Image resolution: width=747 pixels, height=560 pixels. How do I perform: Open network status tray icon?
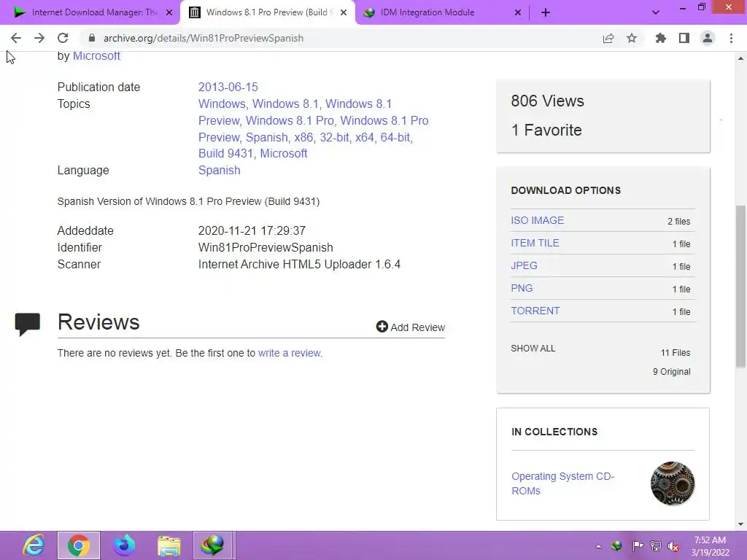click(x=656, y=545)
